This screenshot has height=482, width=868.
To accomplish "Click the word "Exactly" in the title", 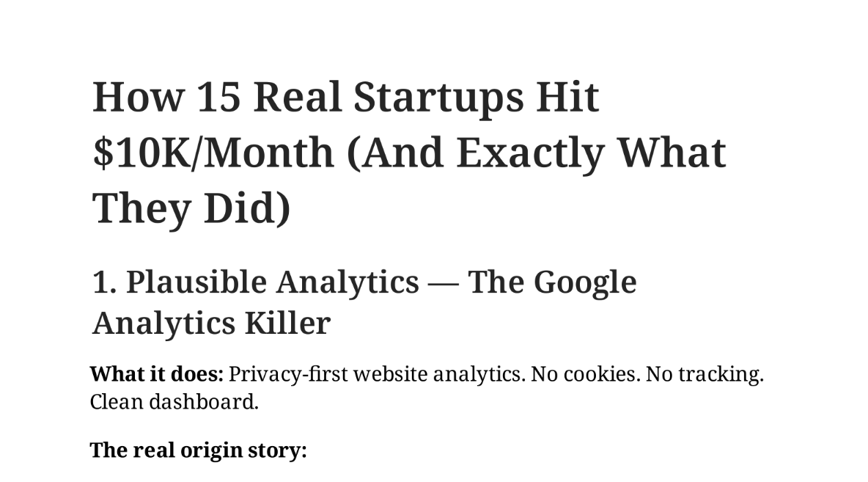I will point(531,153).
